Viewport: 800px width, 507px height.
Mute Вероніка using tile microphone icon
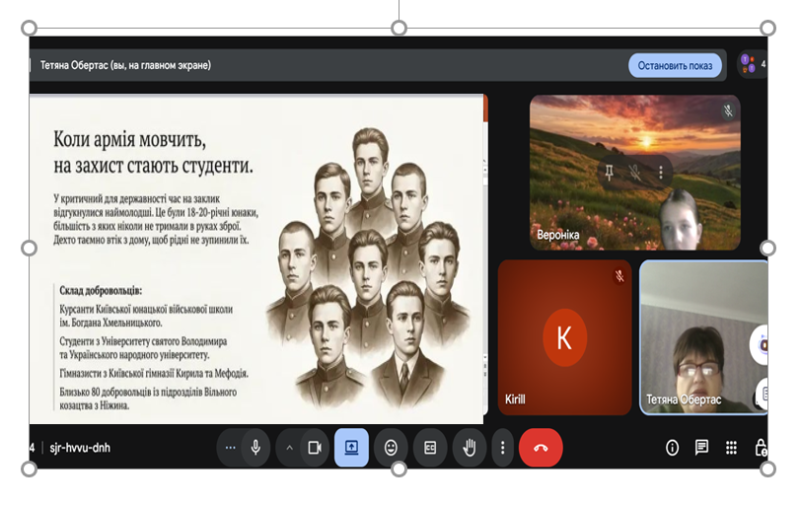(634, 172)
